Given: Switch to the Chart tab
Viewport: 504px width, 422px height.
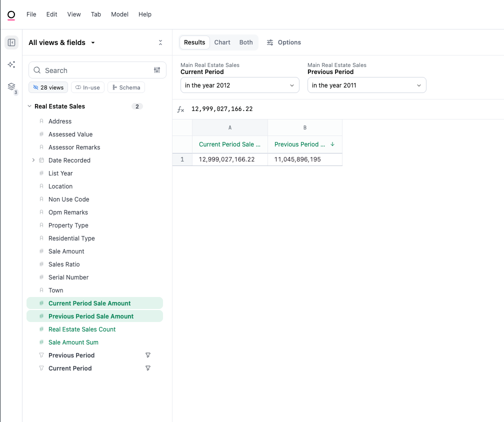Looking at the screenshot, I should tap(222, 42).
